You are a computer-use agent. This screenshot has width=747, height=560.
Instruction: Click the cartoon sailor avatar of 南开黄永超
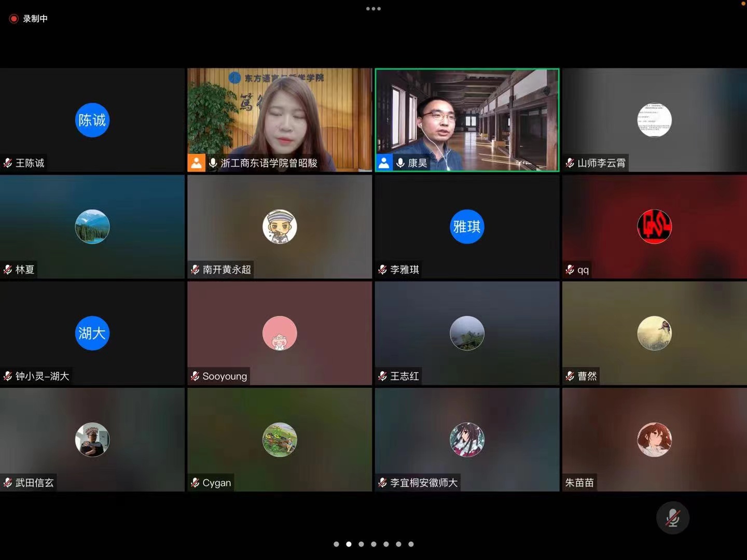280,227
